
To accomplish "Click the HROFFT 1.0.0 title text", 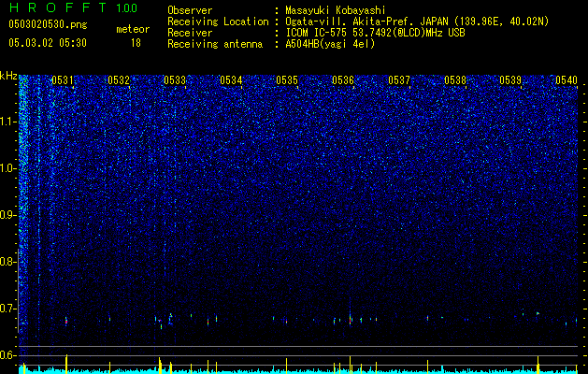I will pyautogui.click(x=73, y=7).
